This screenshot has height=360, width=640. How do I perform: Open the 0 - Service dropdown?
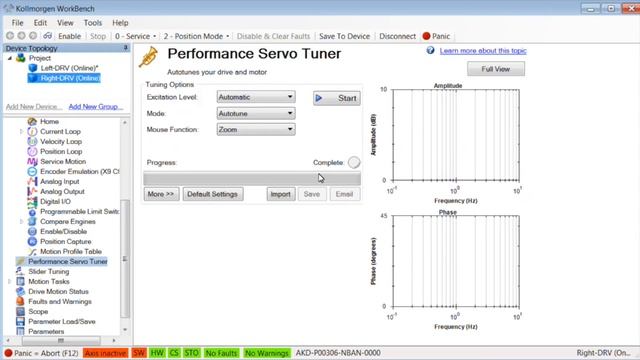pos(136,36)
